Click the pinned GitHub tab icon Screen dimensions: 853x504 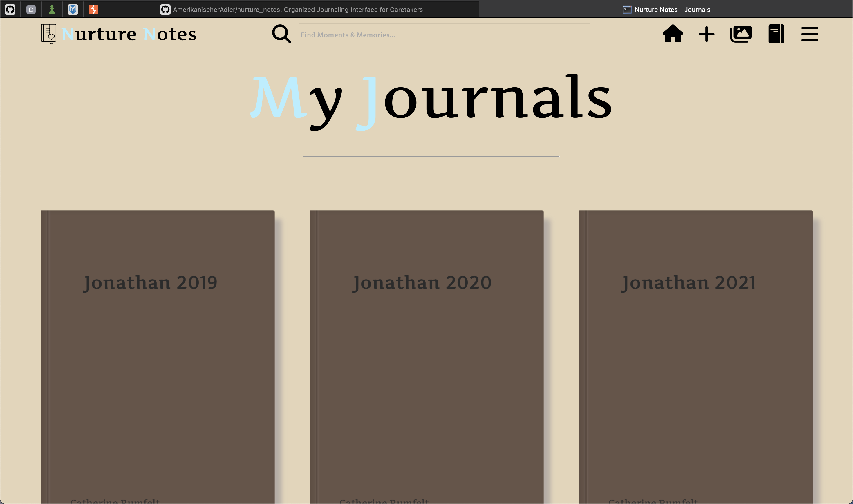tap(10, 10)
